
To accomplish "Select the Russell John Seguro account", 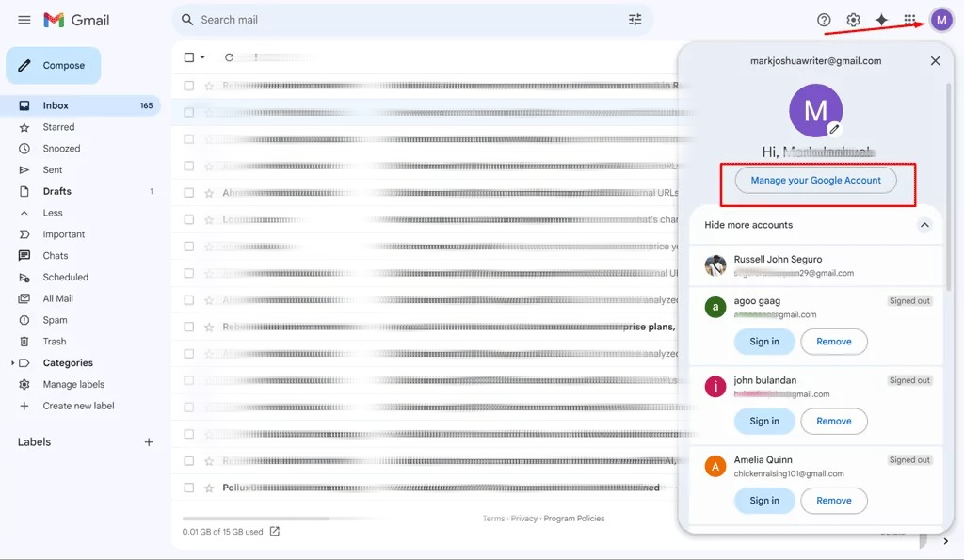I will (816, 265).
